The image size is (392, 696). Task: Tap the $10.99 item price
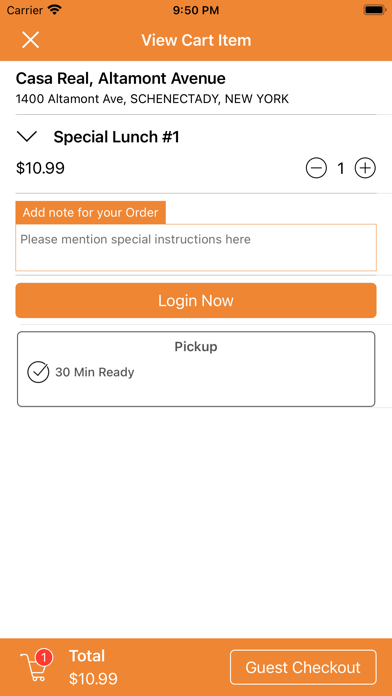[x=40, y=168]
